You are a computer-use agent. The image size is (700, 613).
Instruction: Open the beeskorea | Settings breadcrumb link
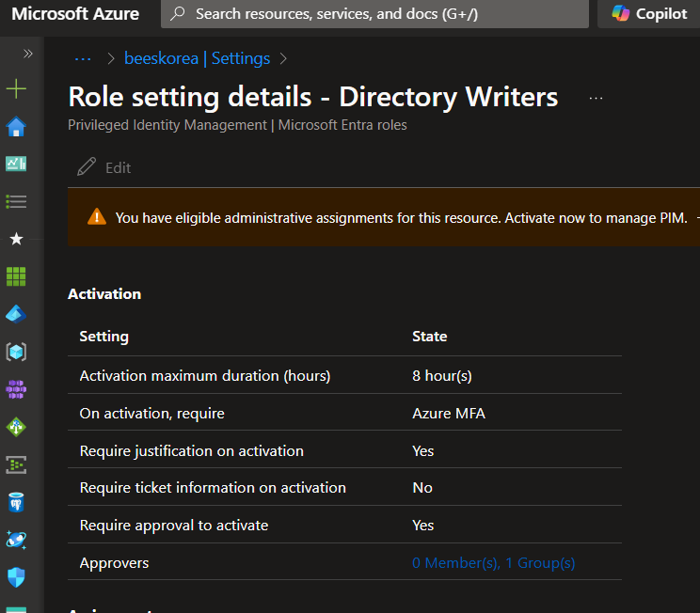(197, 58)
